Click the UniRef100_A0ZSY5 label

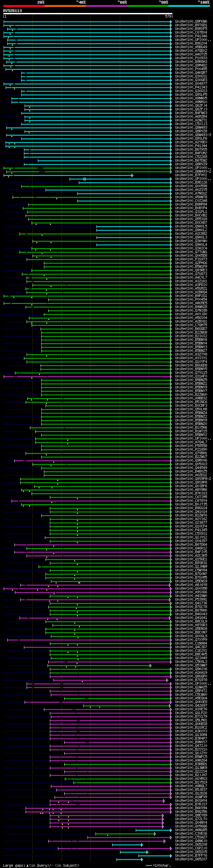click(191, 190)
